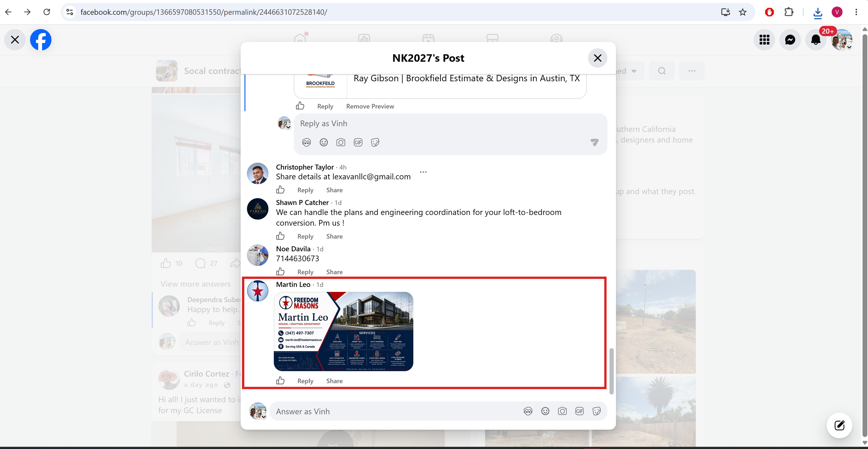The image size is (868, 449).
Task: Insert emoji in Answer as Vinh box
Action: click(x=545, y=411)
